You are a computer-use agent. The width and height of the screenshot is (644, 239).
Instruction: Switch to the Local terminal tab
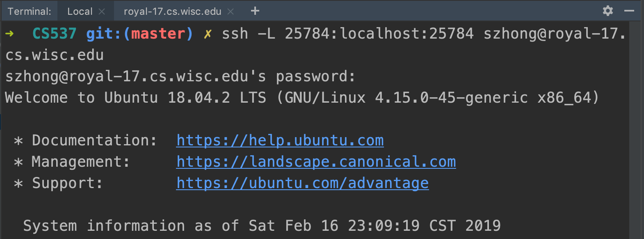pos(80,11)
